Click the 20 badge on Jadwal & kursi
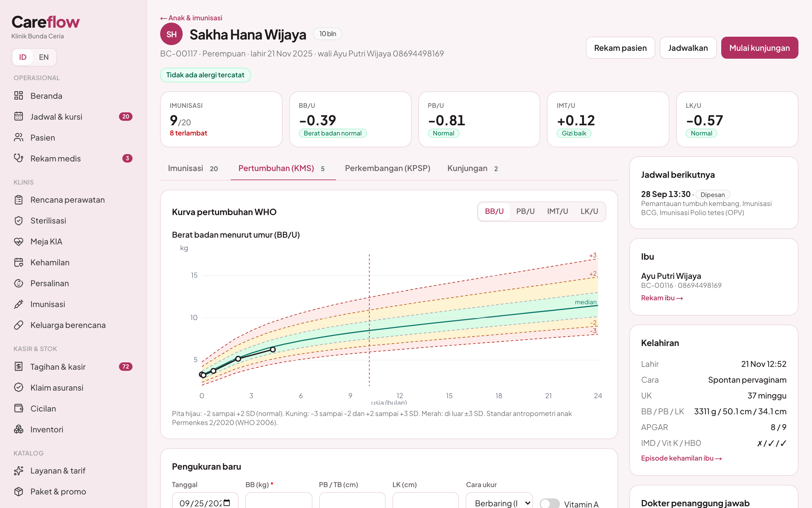 tap(125, 117)
